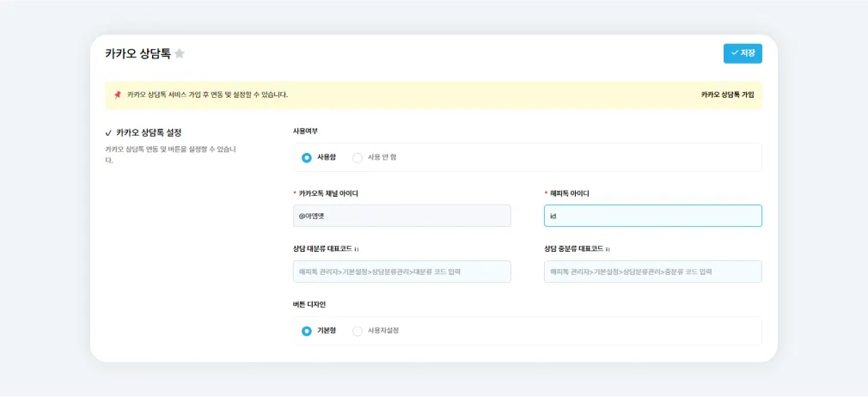The image size is (868, 397).
Task: Click the 버튼 디자인 label
Action: 309,304
